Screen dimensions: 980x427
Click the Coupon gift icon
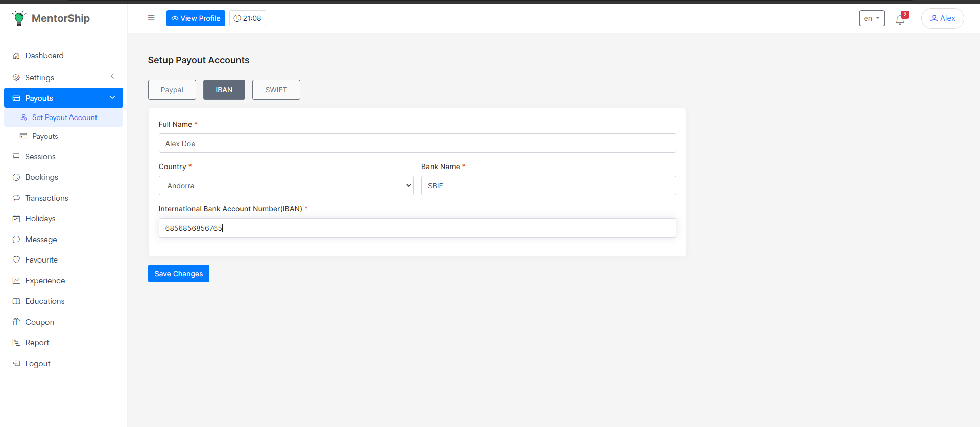[16, 322]
